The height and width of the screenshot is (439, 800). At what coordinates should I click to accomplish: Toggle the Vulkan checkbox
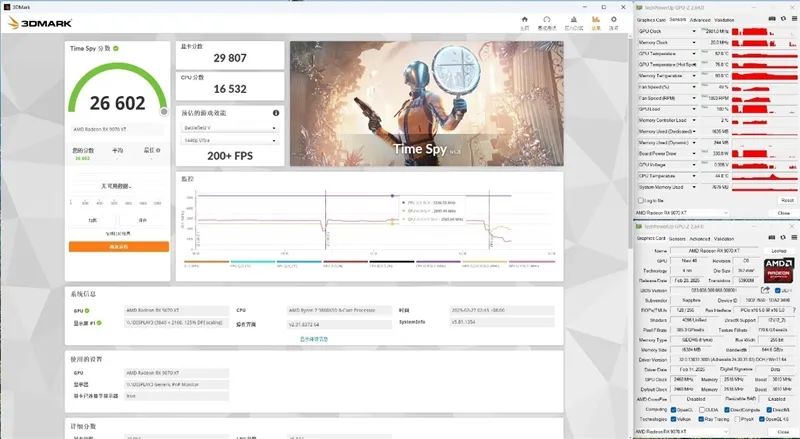673,419
